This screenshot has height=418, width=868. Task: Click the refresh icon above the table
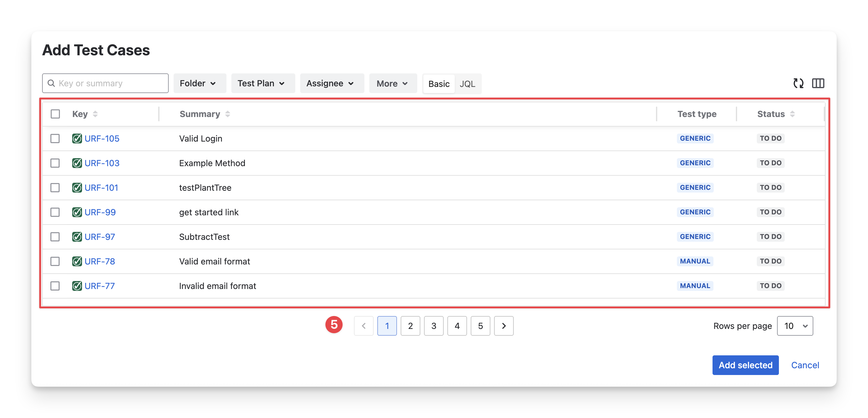click(798, 83)
